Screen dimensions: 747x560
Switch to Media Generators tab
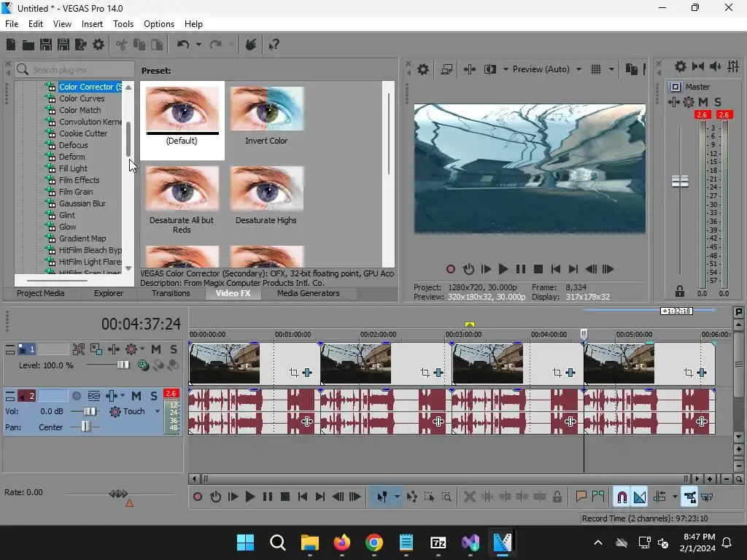(x=309, y=293)
